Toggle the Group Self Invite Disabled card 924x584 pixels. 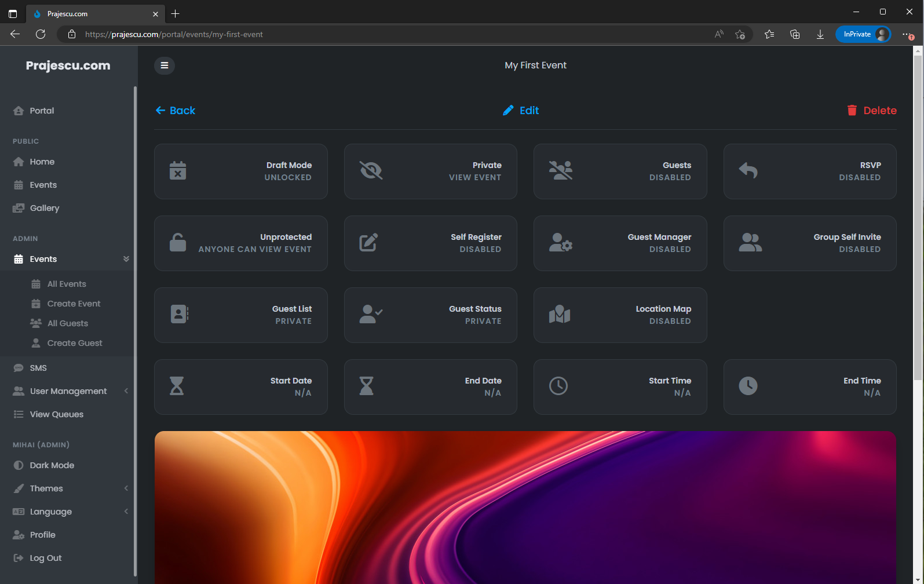[x=810, y=243]
